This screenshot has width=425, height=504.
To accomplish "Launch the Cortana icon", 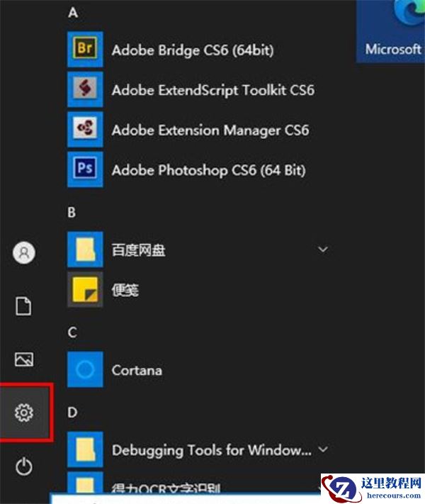I will 85,369.
